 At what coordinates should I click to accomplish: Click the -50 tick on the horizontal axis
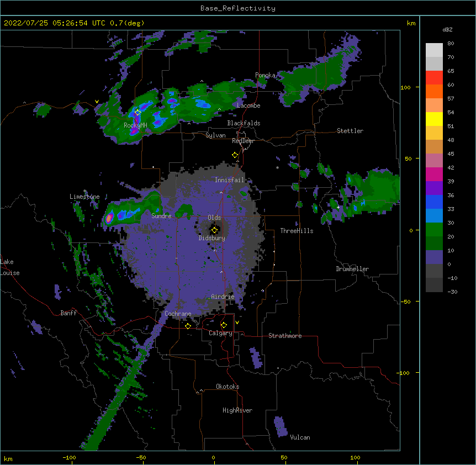coord(141,457)
